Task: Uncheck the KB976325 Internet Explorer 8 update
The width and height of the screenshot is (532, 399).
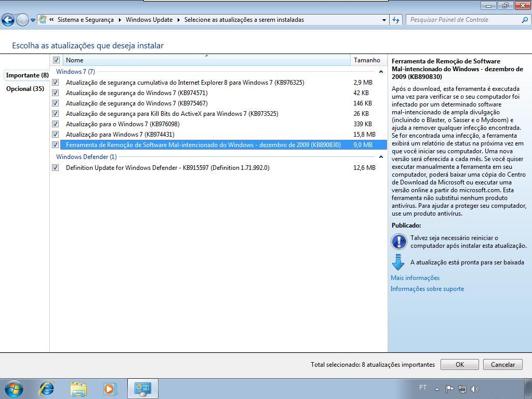Action: [56, 83]
